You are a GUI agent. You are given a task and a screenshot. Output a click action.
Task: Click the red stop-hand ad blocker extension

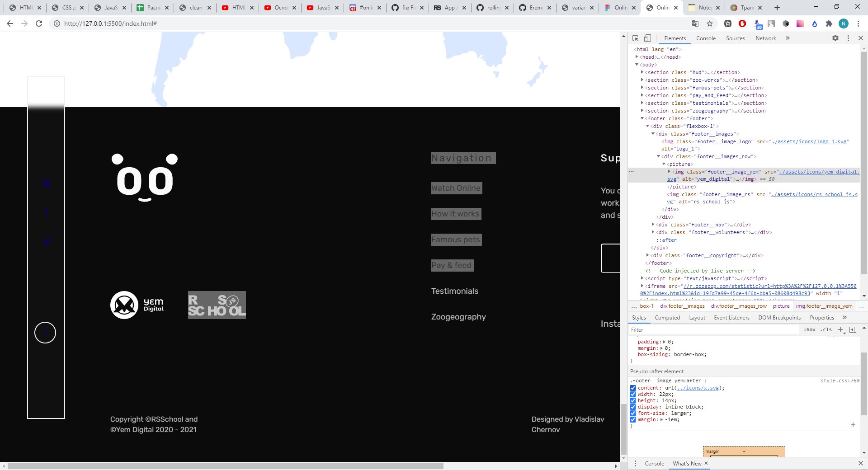742,23
